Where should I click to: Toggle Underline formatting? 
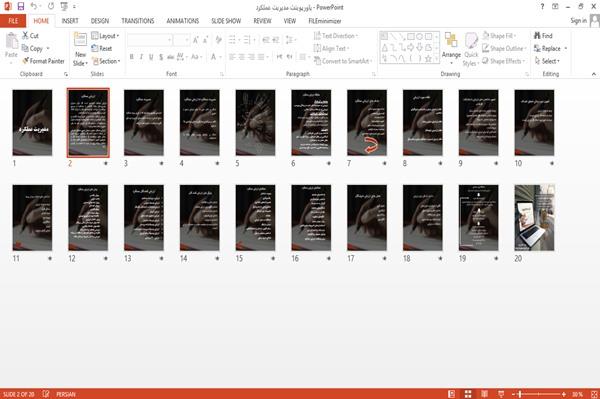151,57
